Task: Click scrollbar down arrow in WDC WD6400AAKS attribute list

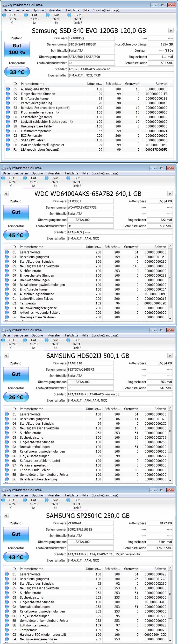Action: point(170,319)
